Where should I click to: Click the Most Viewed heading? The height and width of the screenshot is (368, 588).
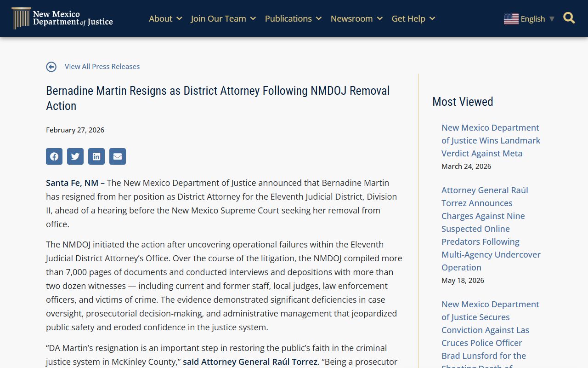click(463, 102)
